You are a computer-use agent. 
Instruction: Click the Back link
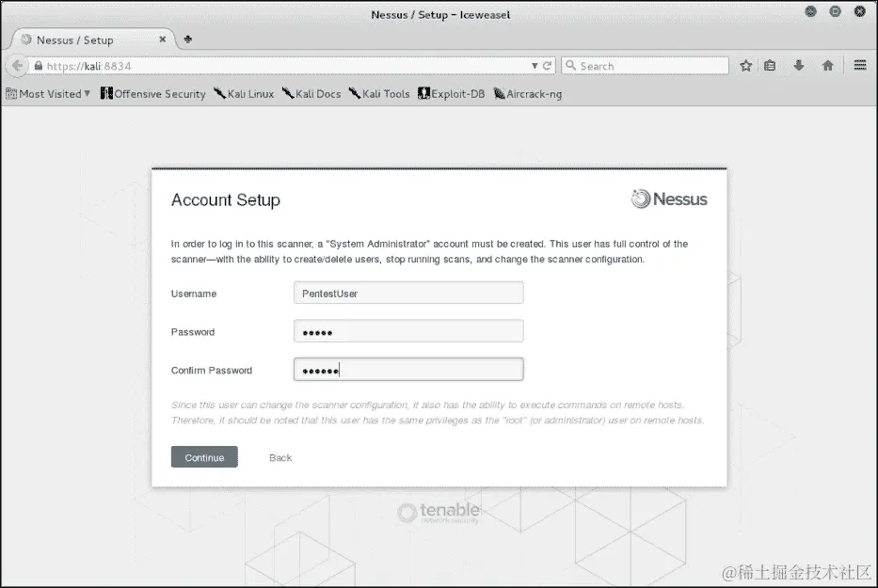280,457
